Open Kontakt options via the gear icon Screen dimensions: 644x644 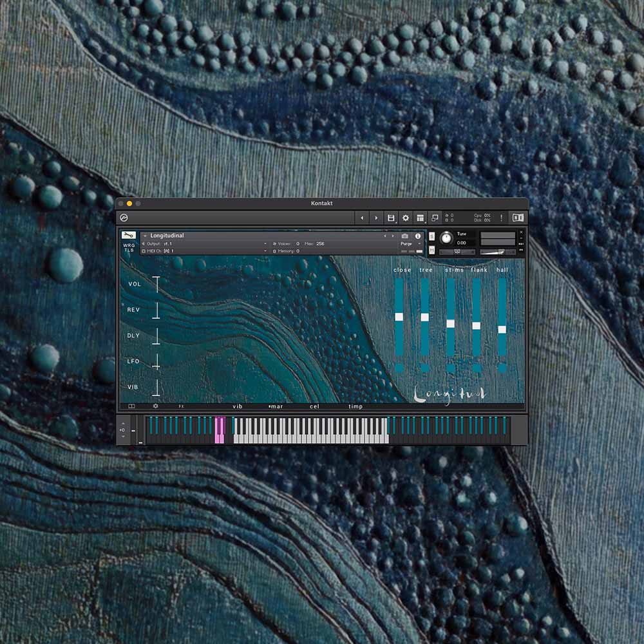pyautogui.click(x=406, y=217)
